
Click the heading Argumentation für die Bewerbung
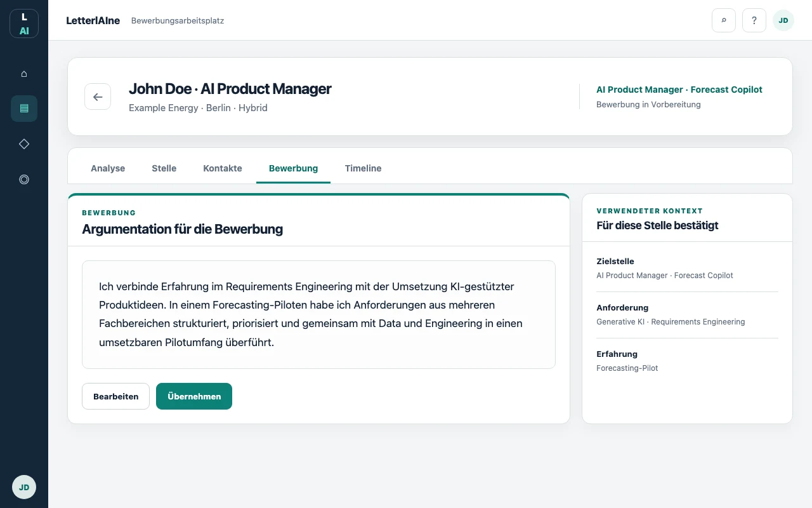click(183, 229)
